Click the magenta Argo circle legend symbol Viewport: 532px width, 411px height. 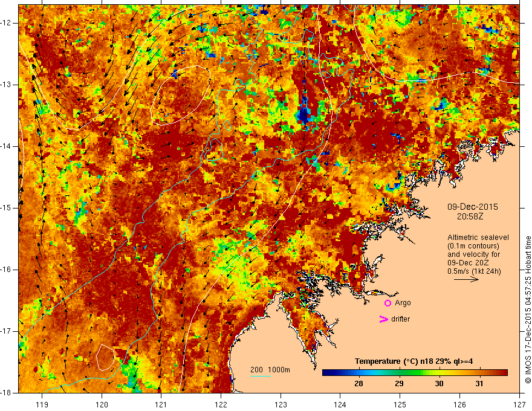click(388, 303)
